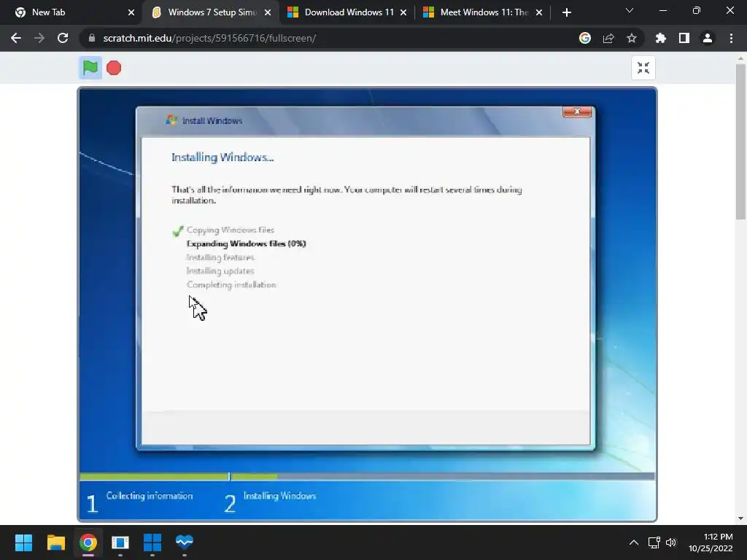This screenshot has width=747, height=560.
Task: Reload the current page
Action: pos(63,38)
